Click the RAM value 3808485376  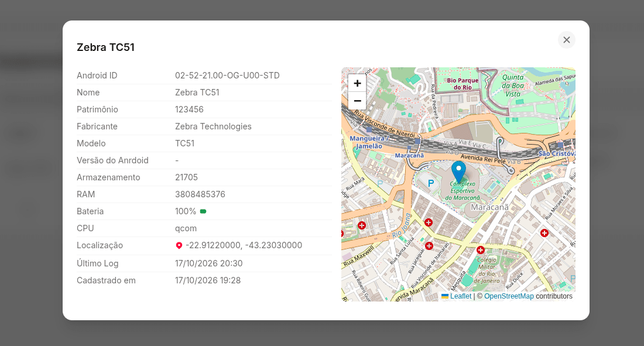[x=200, y=194]
